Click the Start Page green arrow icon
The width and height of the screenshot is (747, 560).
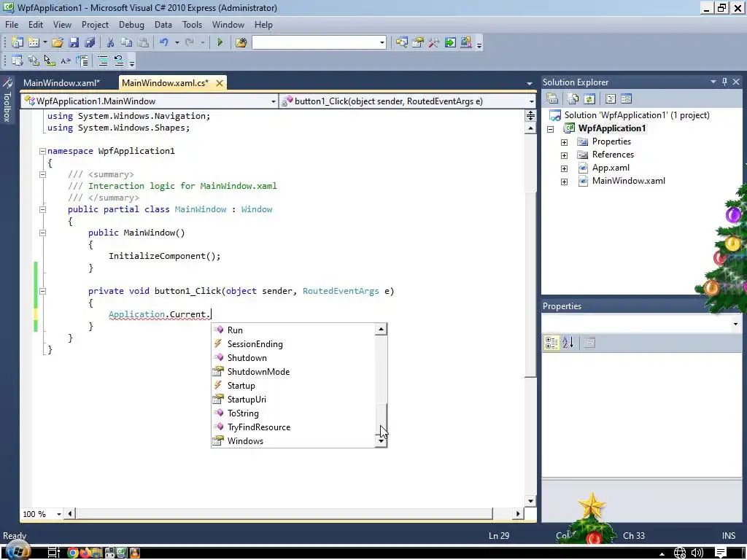449,42
